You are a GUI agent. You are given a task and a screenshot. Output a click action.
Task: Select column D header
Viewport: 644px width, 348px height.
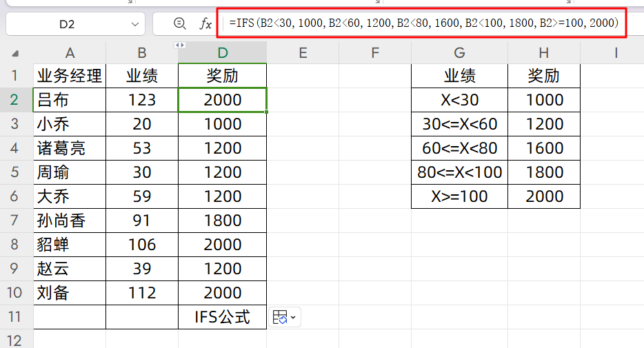(222, 53)
